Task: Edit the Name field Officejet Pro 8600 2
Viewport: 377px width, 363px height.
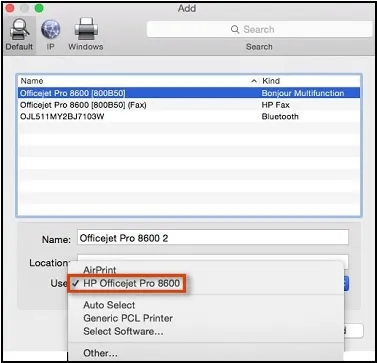Action: tap(213, 238)
